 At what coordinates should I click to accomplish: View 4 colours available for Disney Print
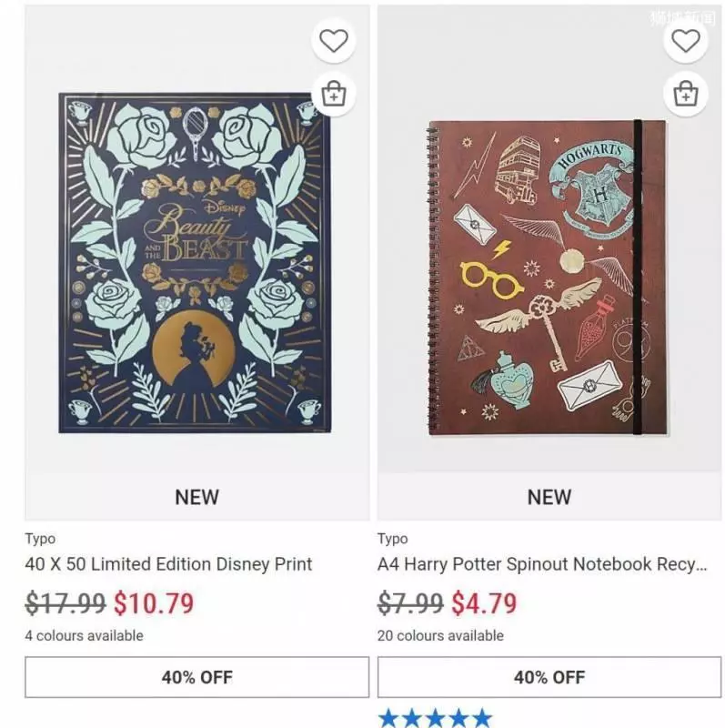tap(84, 635)
